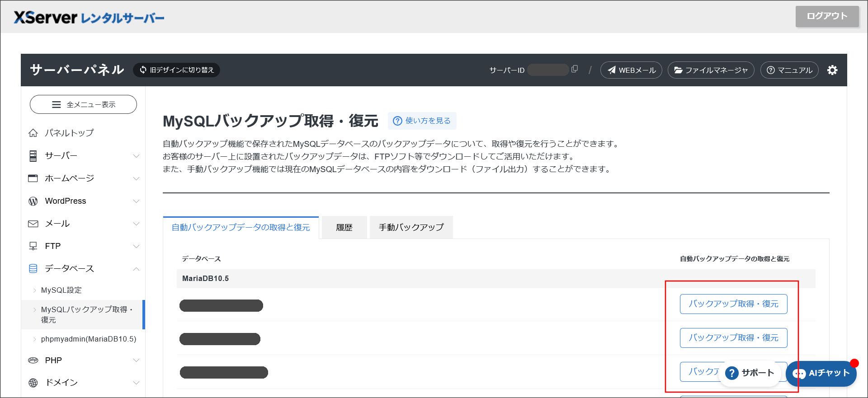Click the XServer logo

(89, 18)
